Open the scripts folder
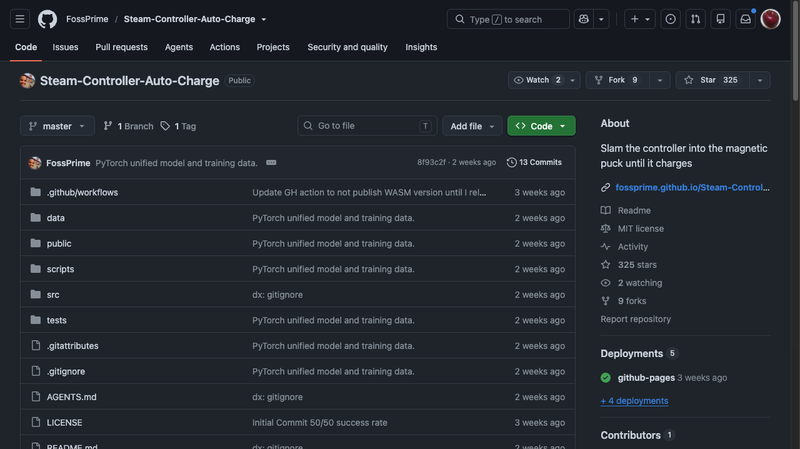The image size is (800, 449). click(x=60, y=269)
